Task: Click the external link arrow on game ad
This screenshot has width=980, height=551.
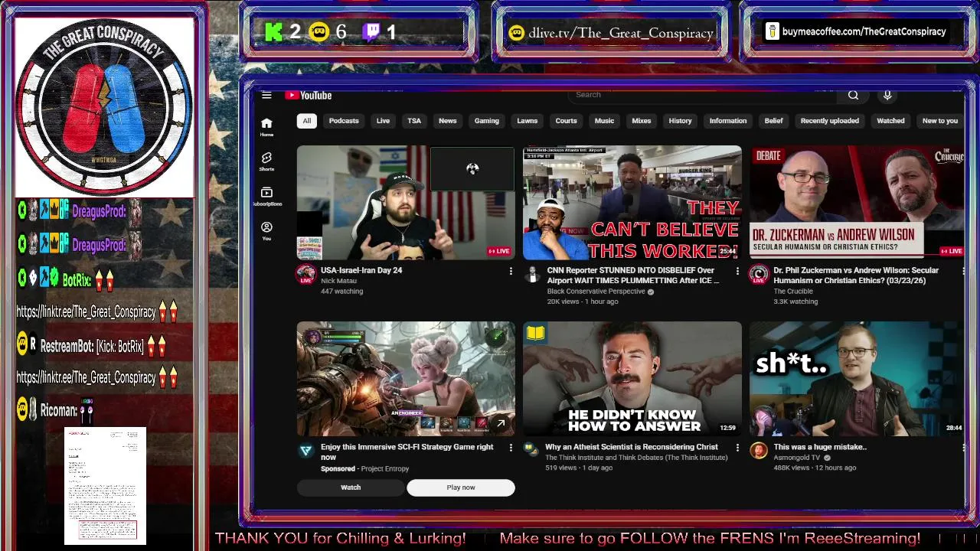Action: [x=501, y=423]
